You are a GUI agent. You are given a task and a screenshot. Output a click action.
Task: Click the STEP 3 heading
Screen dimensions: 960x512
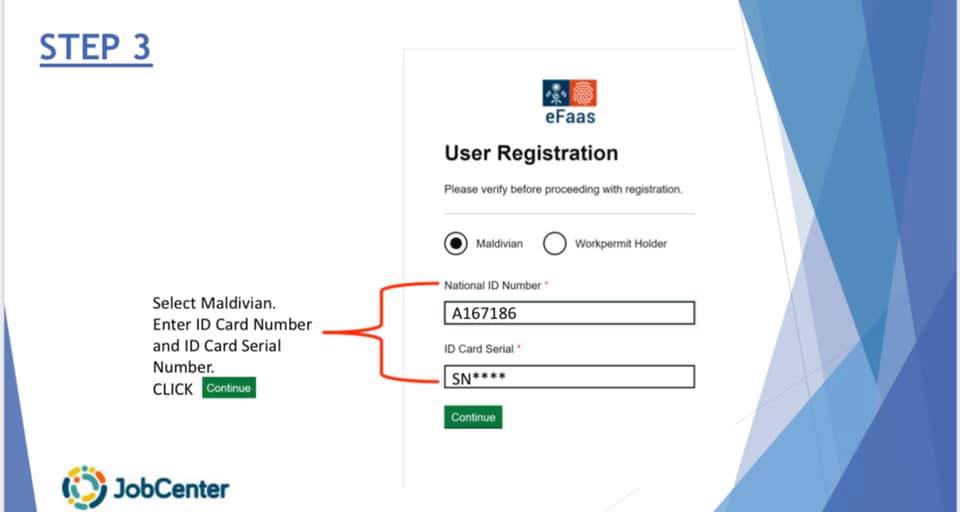click(96, 48)
